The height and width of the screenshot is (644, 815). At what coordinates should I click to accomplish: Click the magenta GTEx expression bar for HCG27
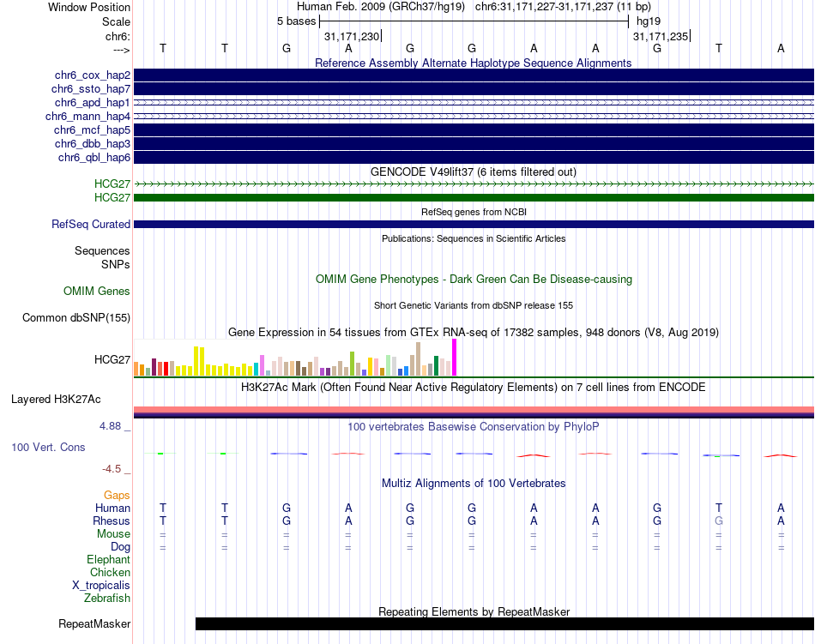[455, 358]
